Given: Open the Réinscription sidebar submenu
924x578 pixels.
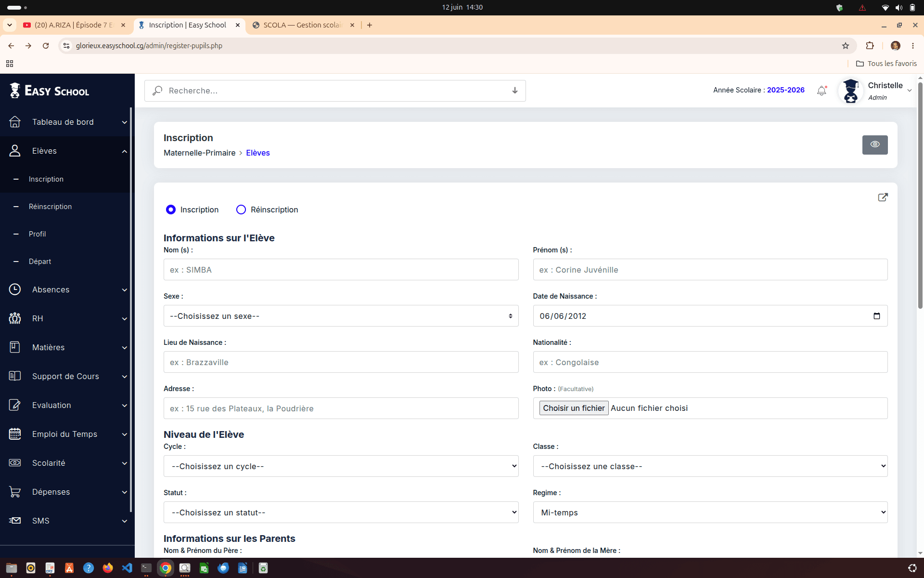Looking at the screenshot, I should 50,207.
